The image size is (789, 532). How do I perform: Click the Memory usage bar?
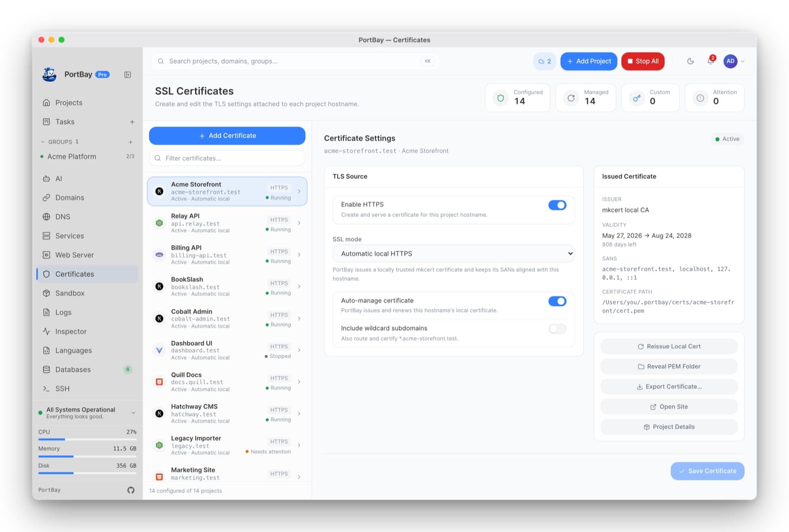coord(87,457)
